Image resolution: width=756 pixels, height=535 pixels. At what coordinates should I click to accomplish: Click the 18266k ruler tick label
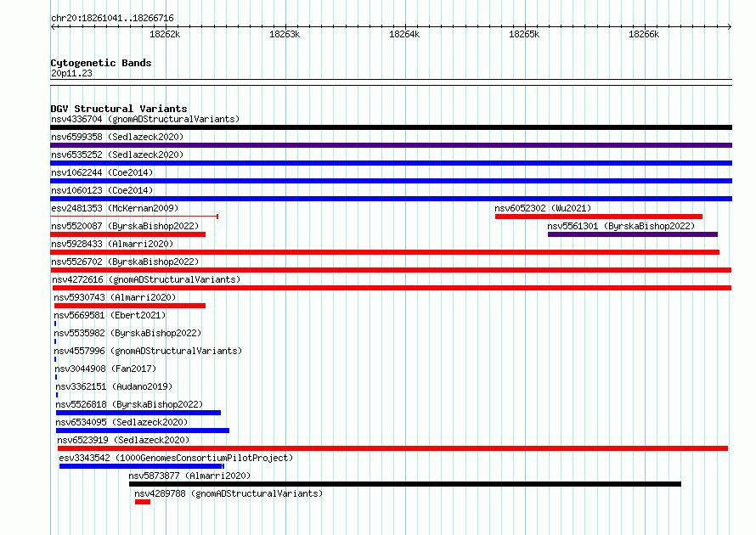point(644,34)
